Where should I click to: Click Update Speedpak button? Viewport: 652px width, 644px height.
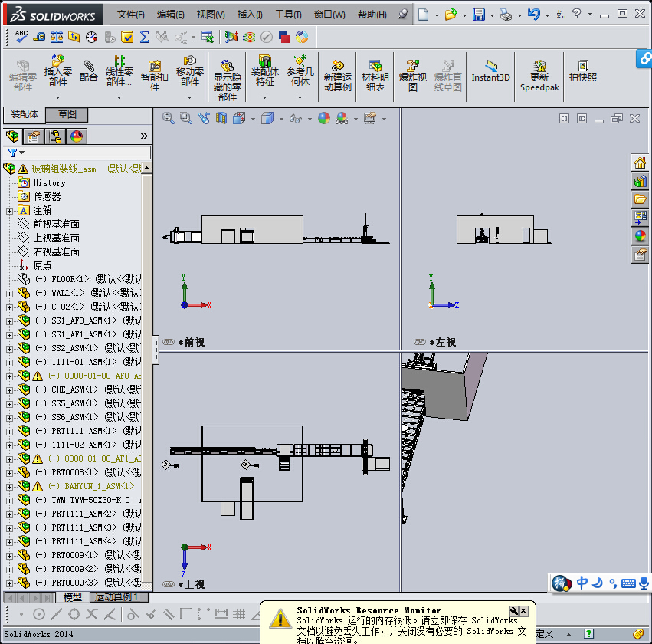pos(539,76)
